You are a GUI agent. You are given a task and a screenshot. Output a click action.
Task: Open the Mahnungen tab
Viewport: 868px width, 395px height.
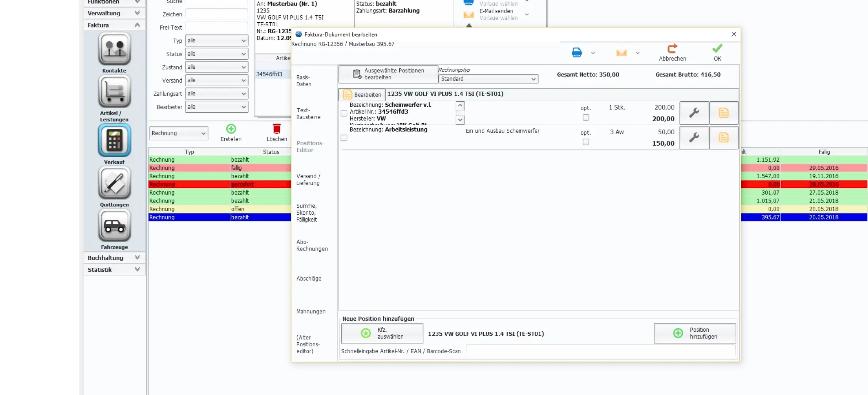311,311
